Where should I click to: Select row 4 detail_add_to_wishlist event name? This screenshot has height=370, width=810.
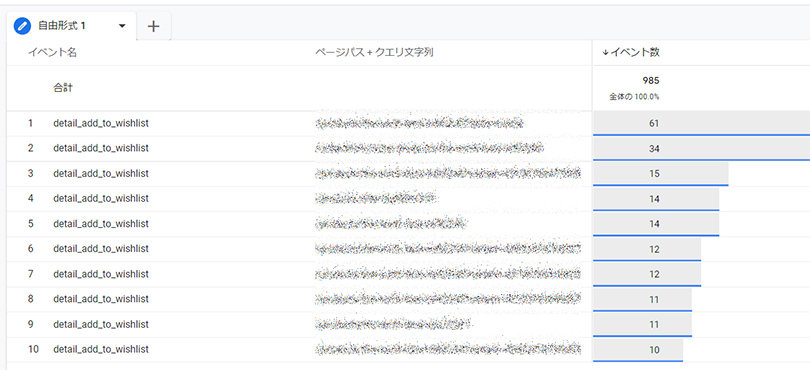click(x=101, y=198)
